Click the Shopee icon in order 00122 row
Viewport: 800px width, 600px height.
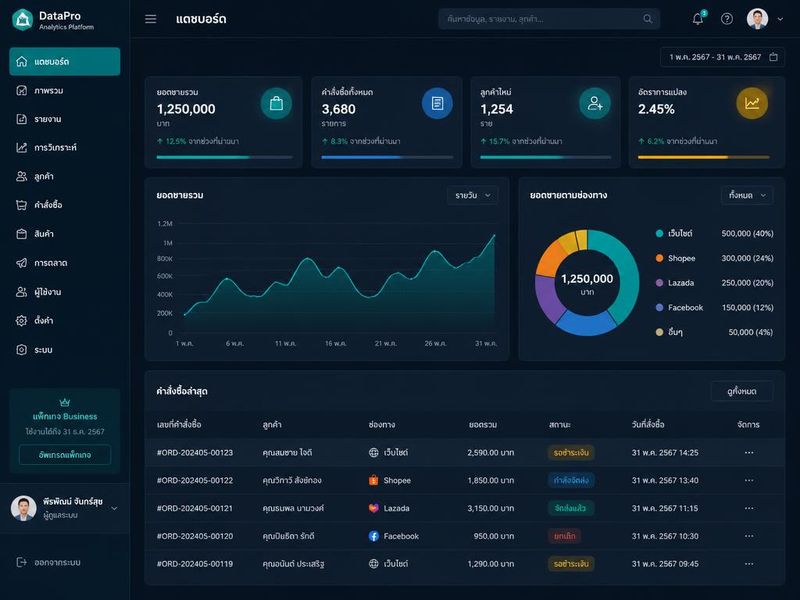click(x=373, y=480)
